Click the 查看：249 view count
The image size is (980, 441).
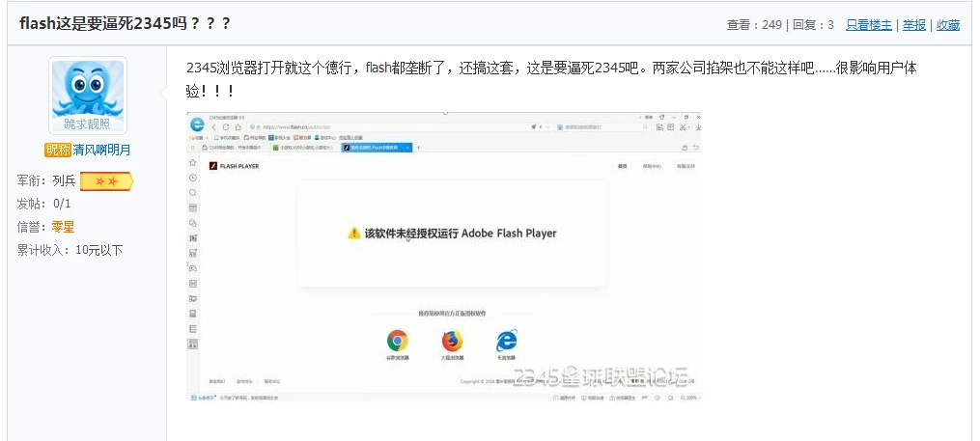coord(754,25)
